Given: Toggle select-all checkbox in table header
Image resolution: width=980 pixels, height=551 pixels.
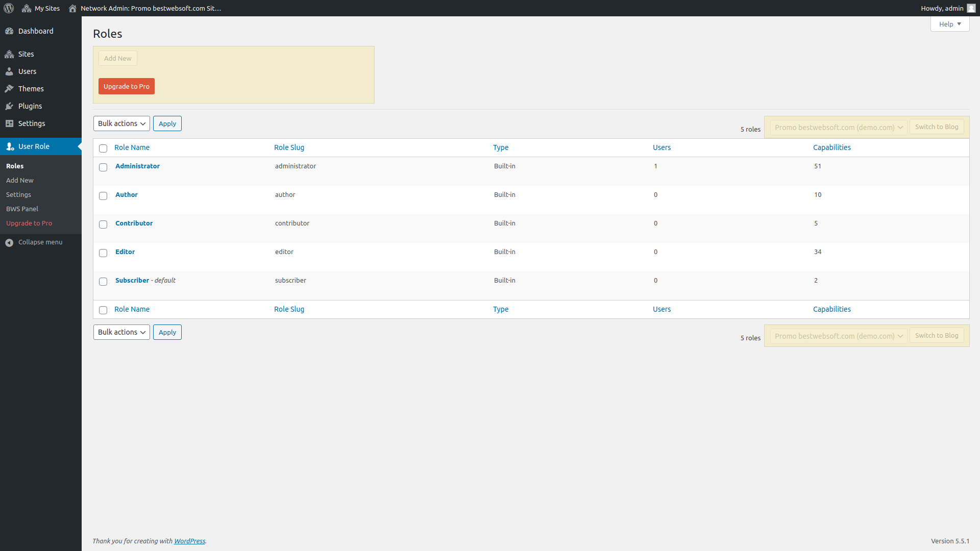Looking at the screenshot, I should [x=103, y=148].
